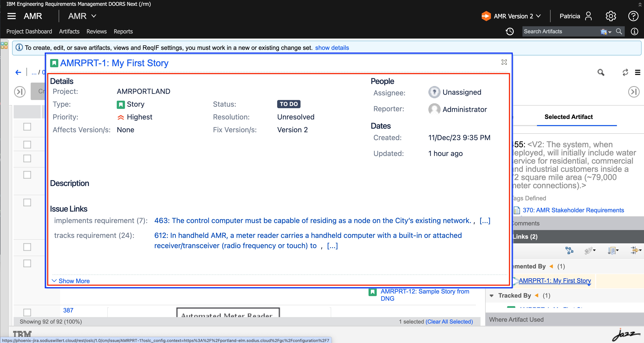Expand more implements requirement links via [...]

(x=485, y=221)
